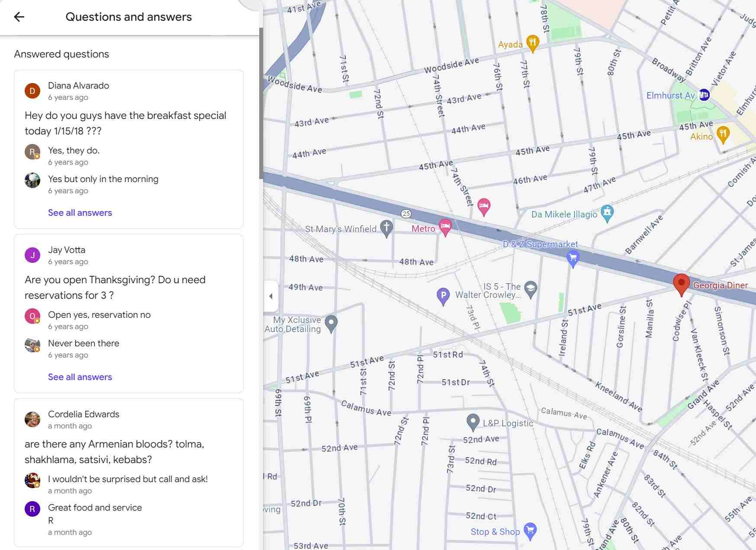Expand all answers for the breakfast special question

click(80, 212)
